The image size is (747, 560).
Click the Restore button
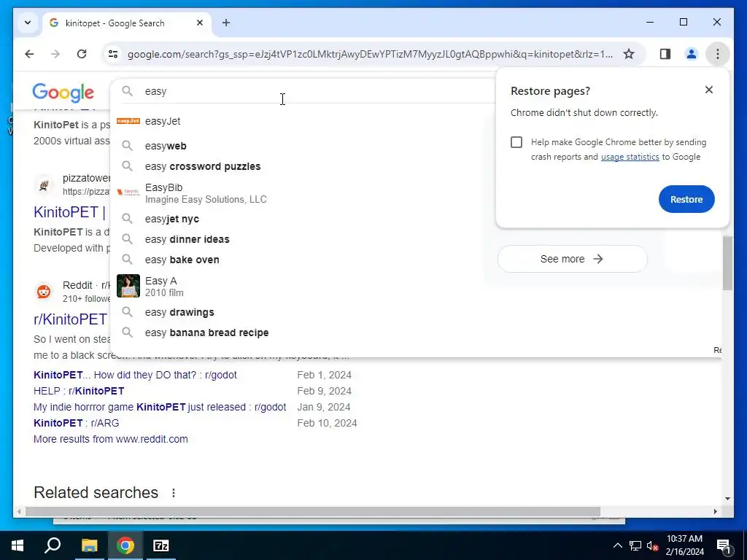[x=686, y=199]
